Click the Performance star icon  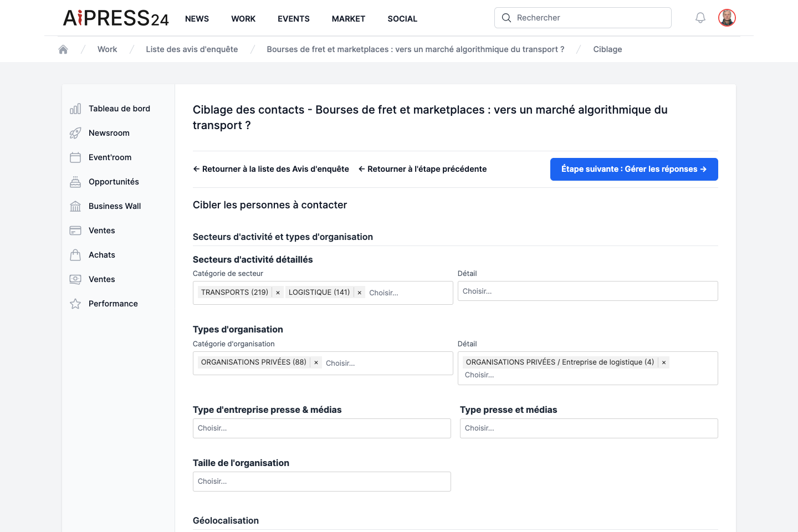point(75,304)
